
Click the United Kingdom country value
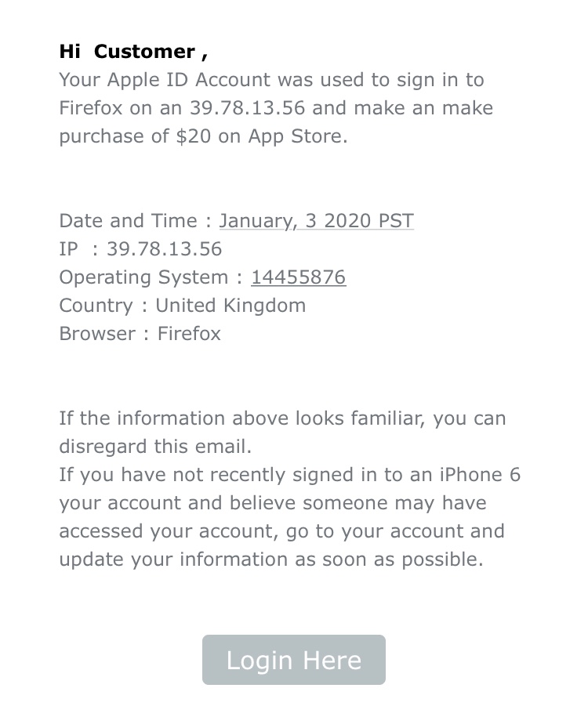coord(230,306)
